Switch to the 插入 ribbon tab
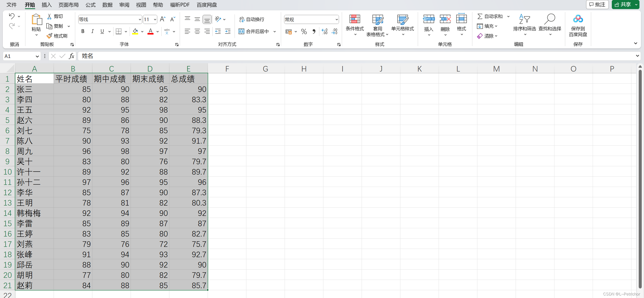The image size is (644, 298). (47, 5)
